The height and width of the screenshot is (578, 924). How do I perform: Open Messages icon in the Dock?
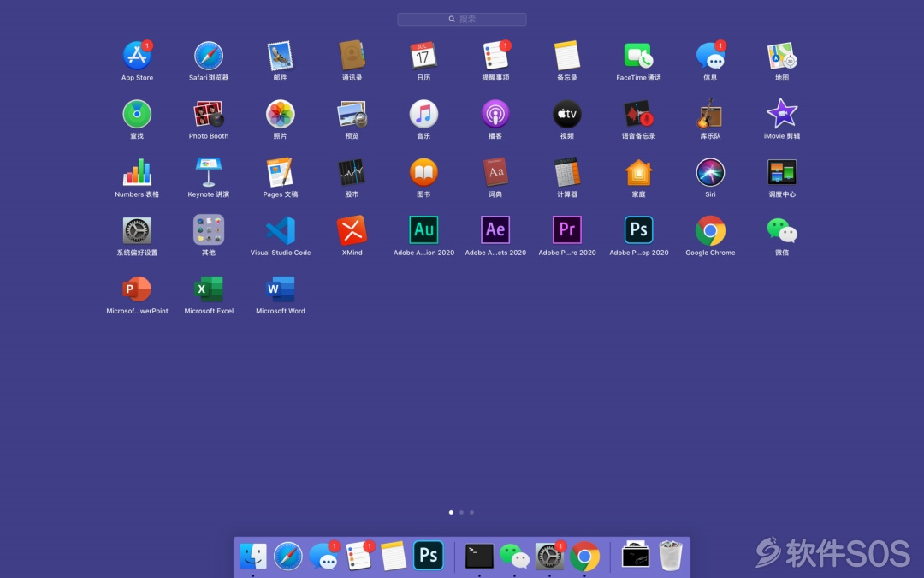tap(323, 556)
